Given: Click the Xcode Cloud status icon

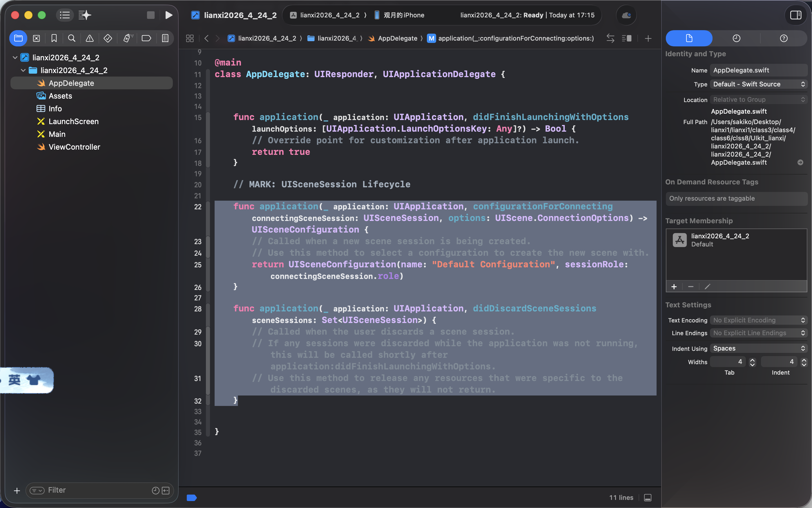Looking at the screenshot, I should [626, 15].
